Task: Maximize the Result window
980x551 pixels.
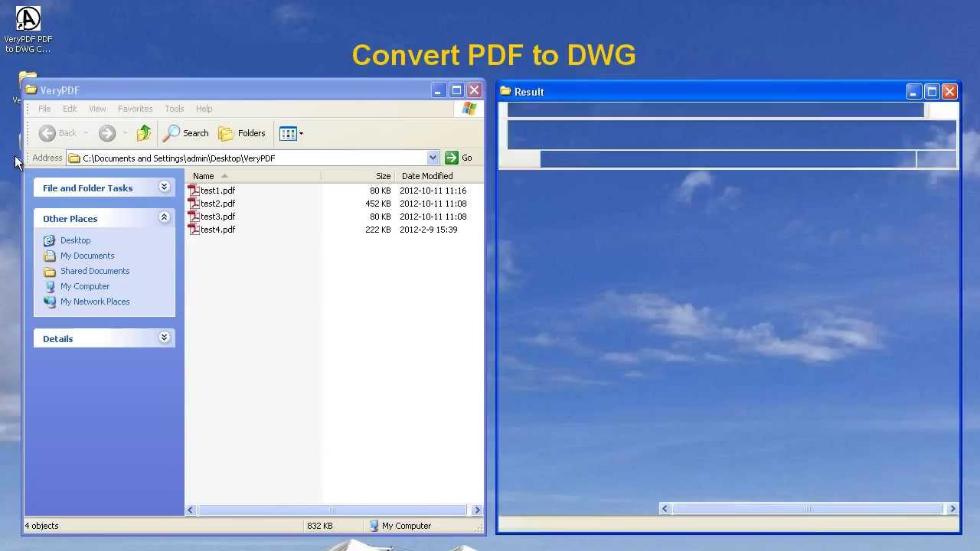Action: pyautogui.click(x=932, y=92)
